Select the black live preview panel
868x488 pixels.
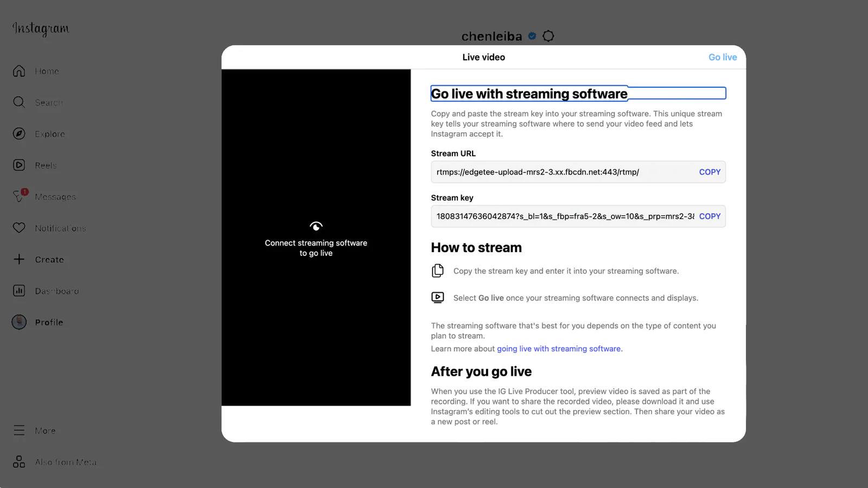point(316,237)
